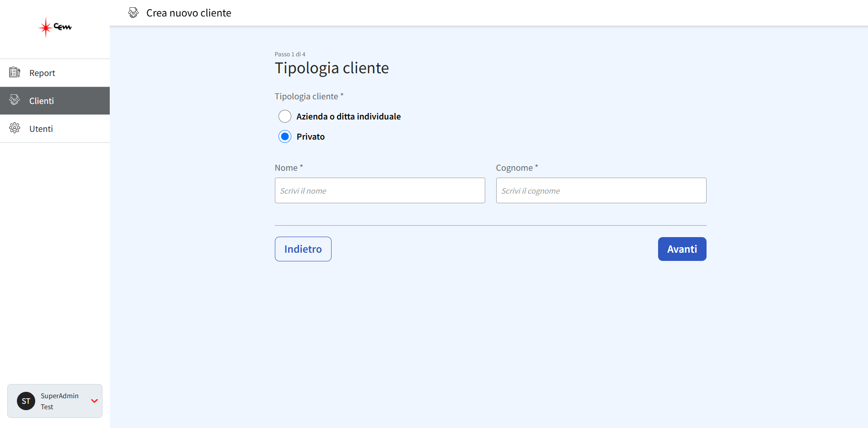
Task: Click the ST user avatar
Action: [x=26, y=401]
